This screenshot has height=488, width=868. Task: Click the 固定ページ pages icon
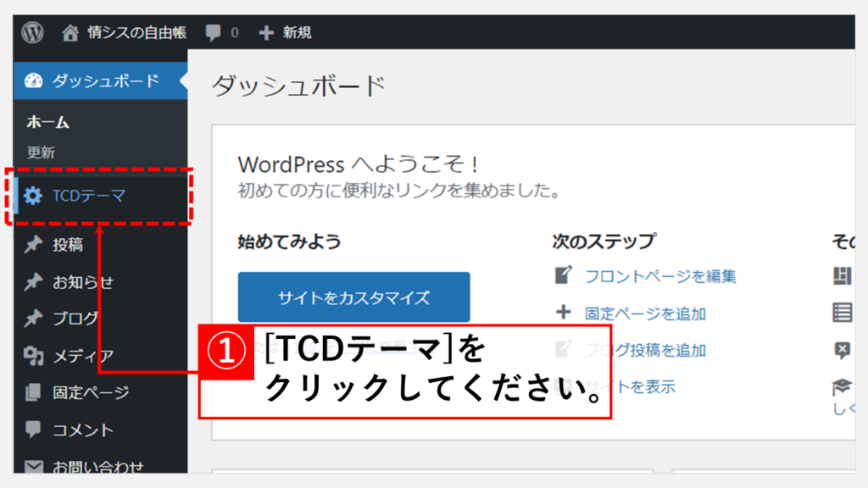click(x=33, y=392)
